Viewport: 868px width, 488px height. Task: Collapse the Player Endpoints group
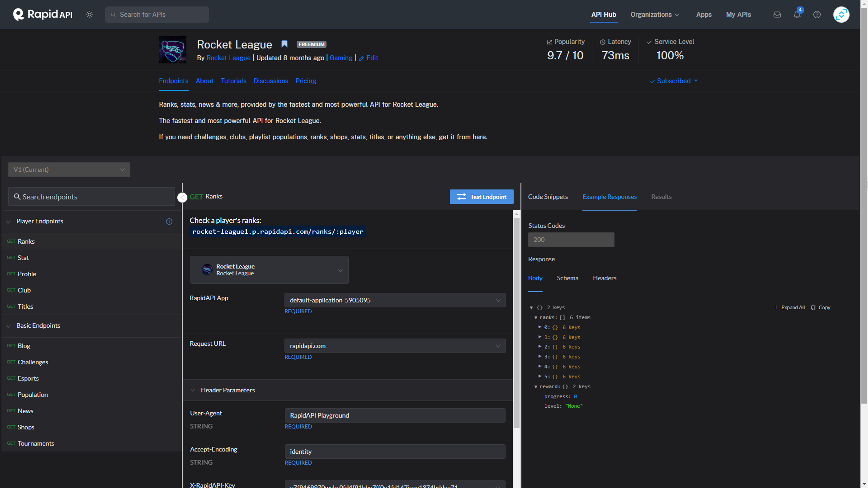point(8,221)
